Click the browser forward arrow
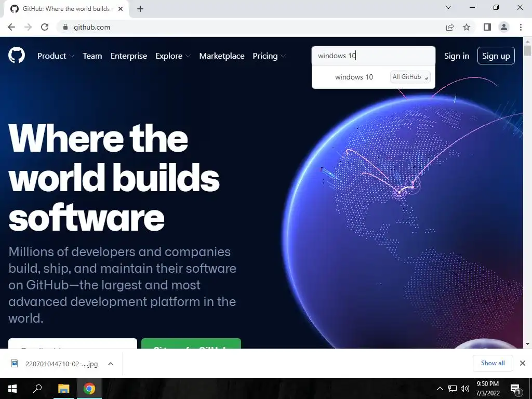The image size is (532, 399). click(x=28, y=27)
